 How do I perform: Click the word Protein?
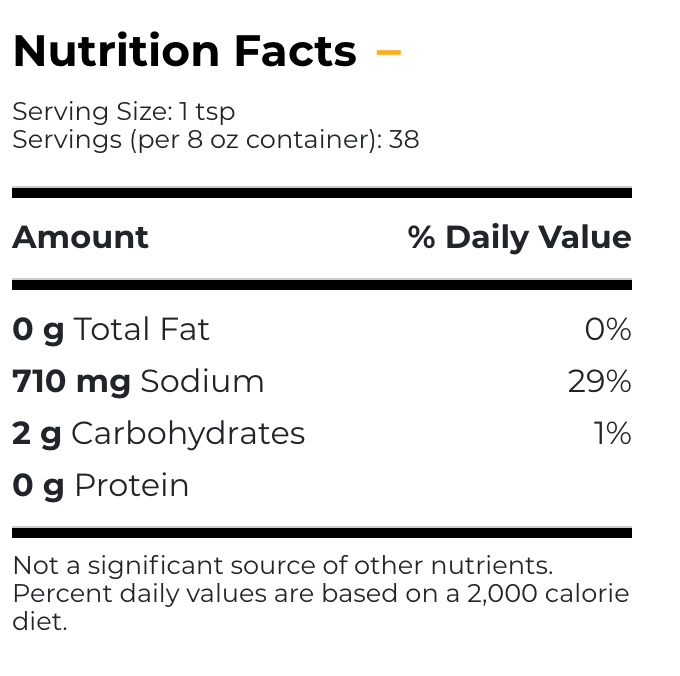pyautogui.click(x=132, y=485)
